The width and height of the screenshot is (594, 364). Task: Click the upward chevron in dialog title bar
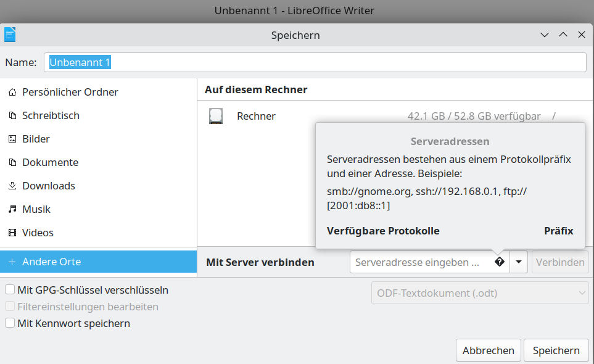coord(563,35)
